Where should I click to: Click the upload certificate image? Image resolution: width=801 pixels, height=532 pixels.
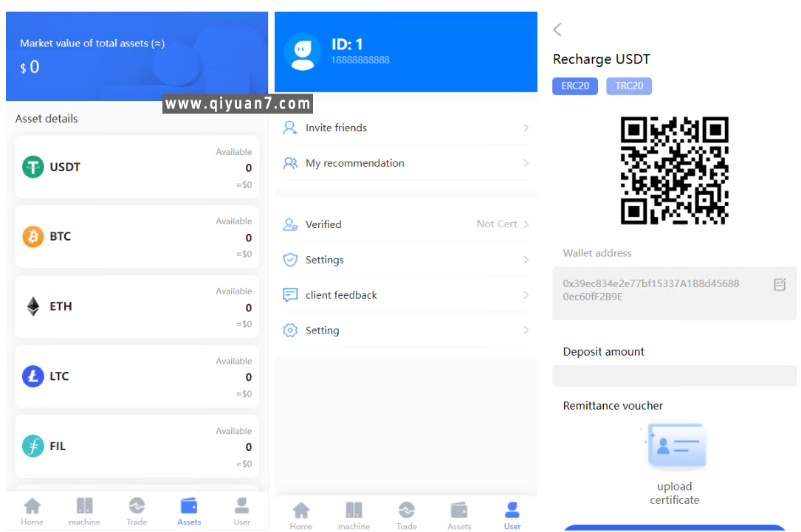pyautogui.click(x=675, y=447)
